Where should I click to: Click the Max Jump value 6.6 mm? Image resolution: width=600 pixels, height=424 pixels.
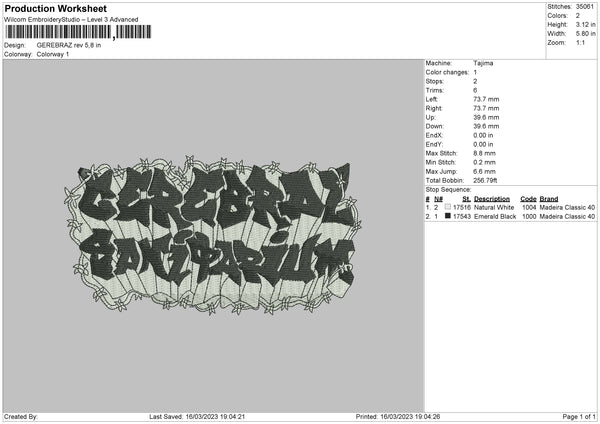(484, 172)
